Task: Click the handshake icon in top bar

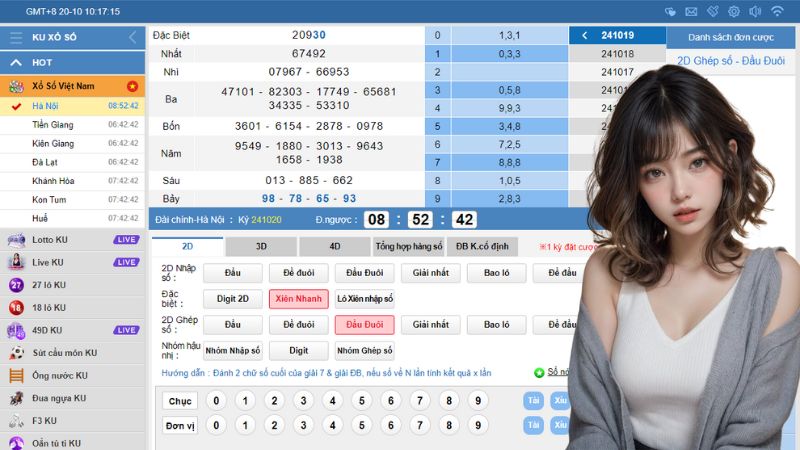Action: point(669,11)
